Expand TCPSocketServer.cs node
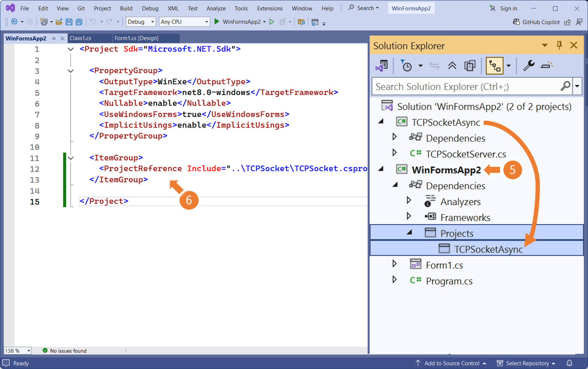The height and width of the screenshot is (369, 588). coord(395,153)
